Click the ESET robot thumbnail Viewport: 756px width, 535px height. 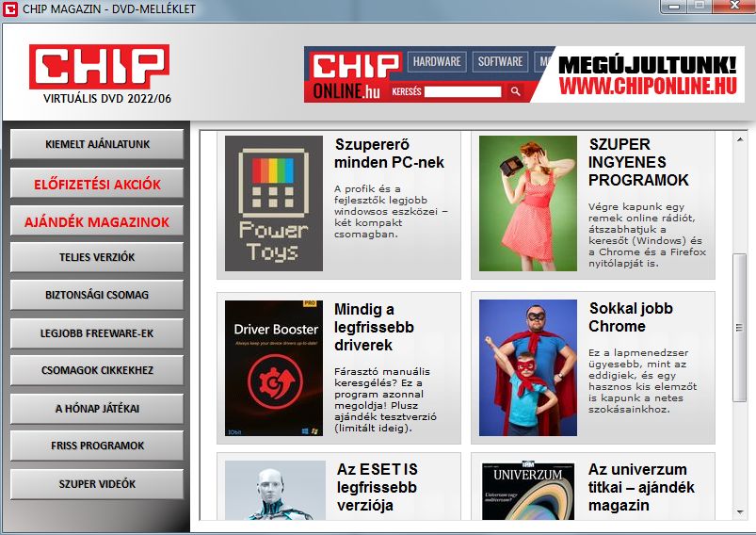tap(275, 490)
